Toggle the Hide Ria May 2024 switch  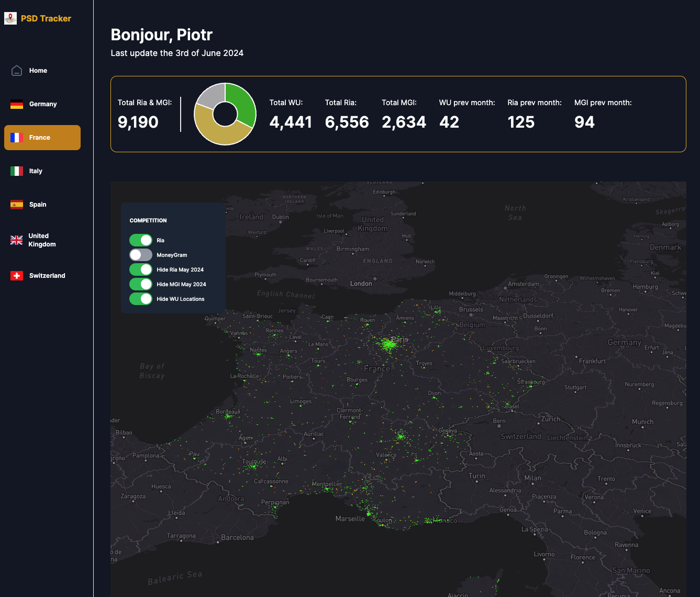click(x=141, y=269)
